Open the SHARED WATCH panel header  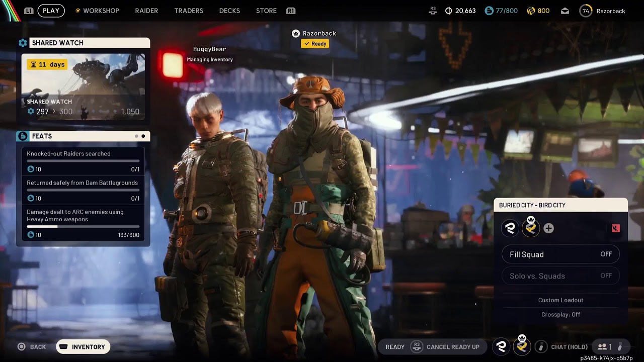(x=90, y=43)
